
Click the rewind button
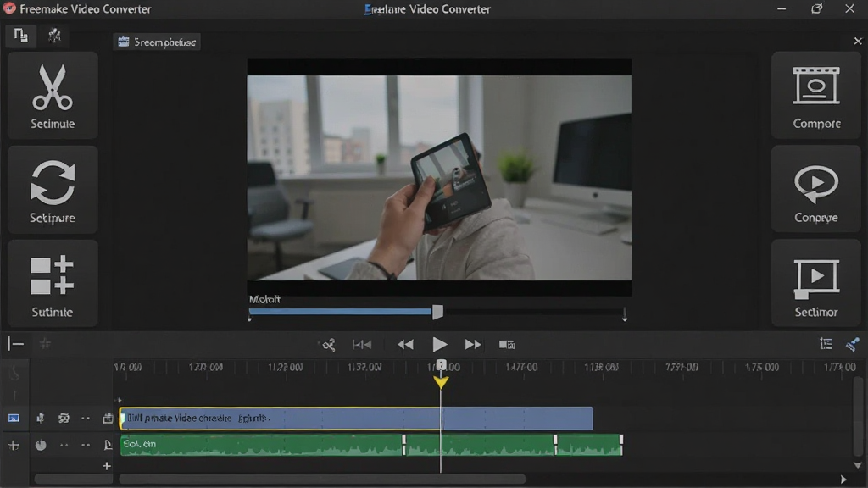[x=405, y=345]
